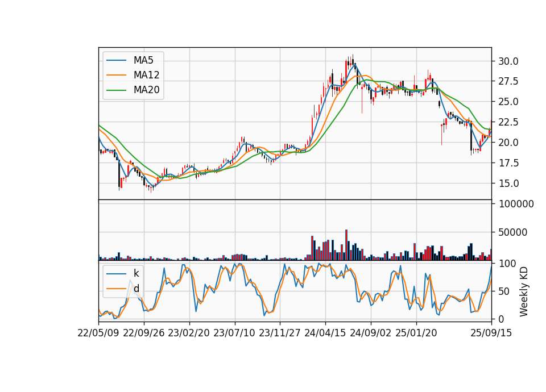Click the 27.5 price axis label
This screenshot has height=392, width=546.
point(508,81)
